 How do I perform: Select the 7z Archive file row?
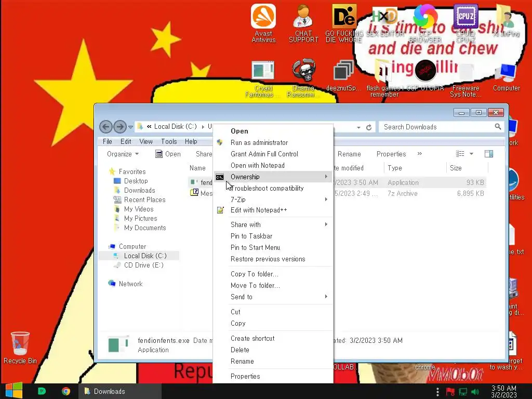click(x=337, y=193)
